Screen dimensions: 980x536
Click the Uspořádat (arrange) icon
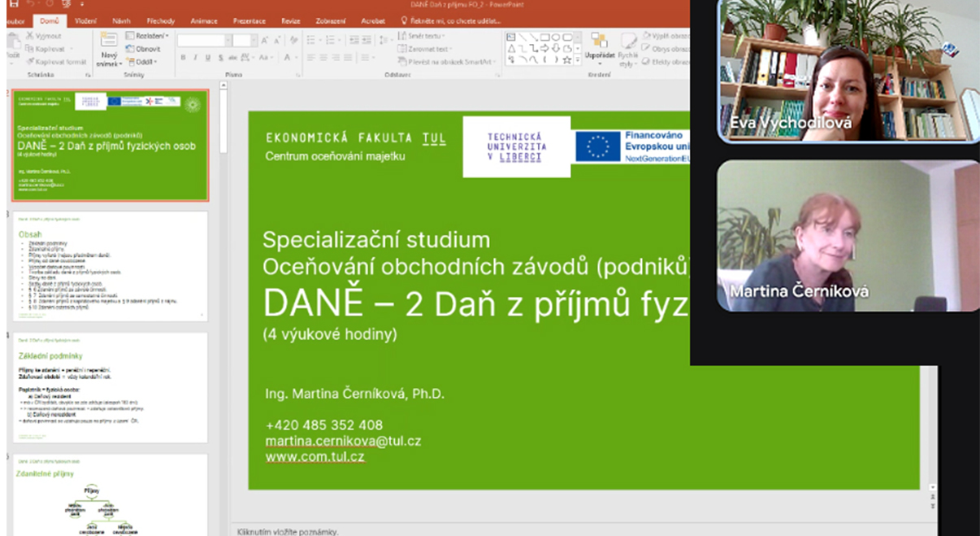point(599,41)
